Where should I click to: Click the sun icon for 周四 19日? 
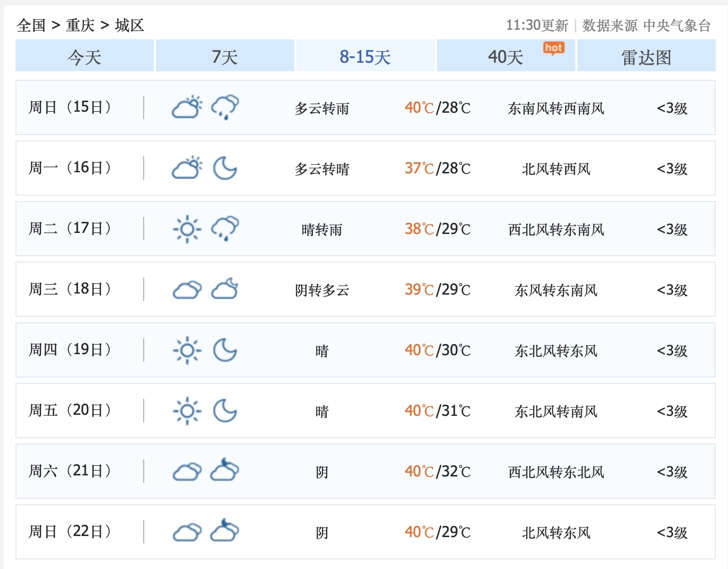[x=187, y=350]
